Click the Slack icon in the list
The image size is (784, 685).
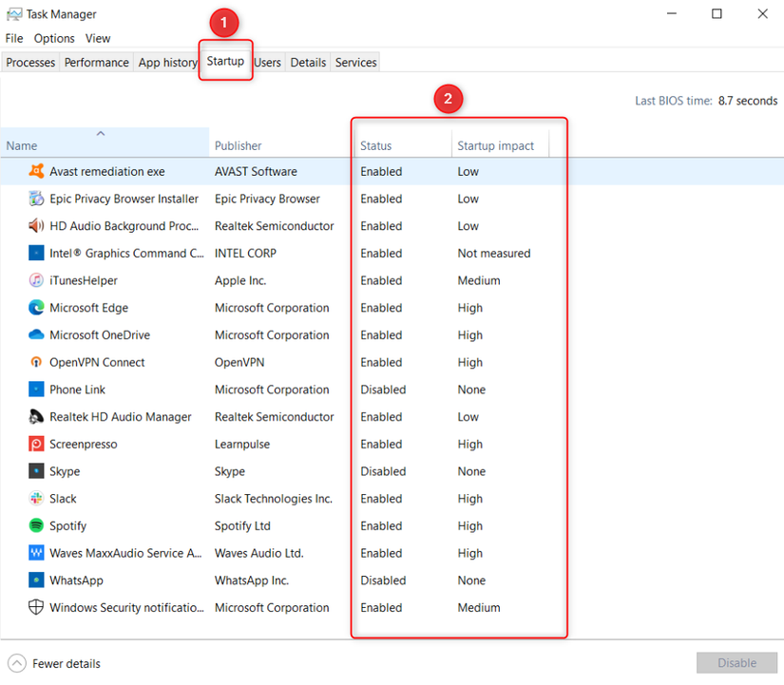coord(36,498)
